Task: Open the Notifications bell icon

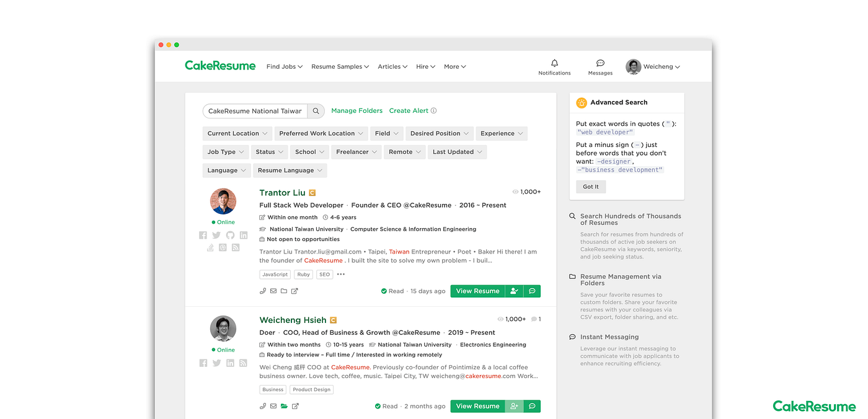Action: pos(554,63)
